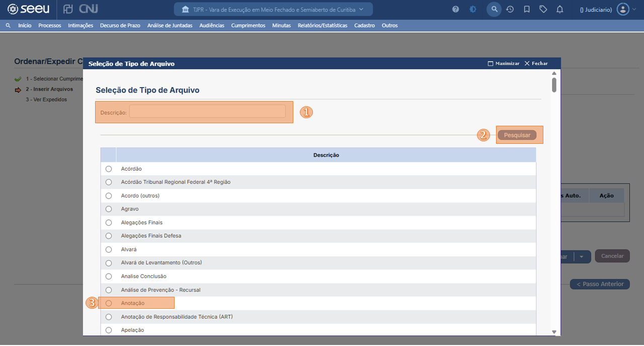
Task: Click the Descrição text input field
Action: click(207, 112)
